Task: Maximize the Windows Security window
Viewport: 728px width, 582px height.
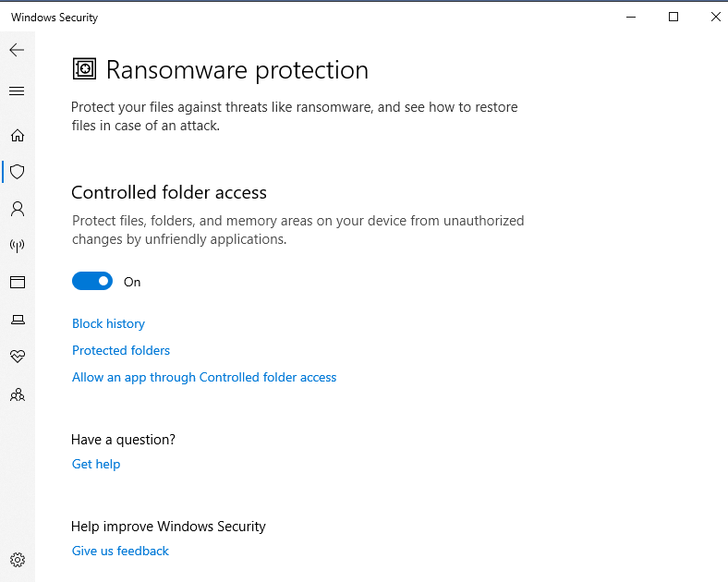Action: click(x=673, y=18)
